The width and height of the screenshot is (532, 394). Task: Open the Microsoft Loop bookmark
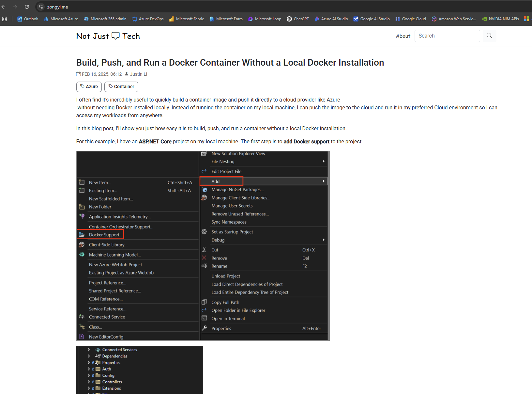point(265,19)
